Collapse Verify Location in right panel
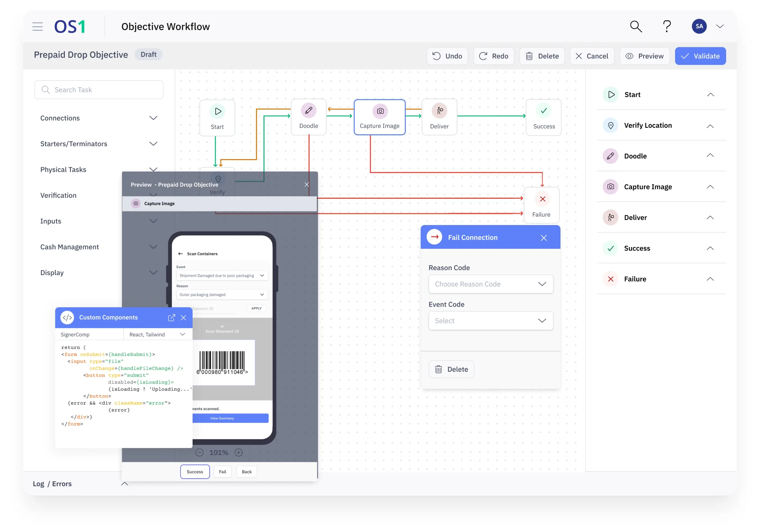The height and width of the screenshot is (532, 760). point(710,126)
